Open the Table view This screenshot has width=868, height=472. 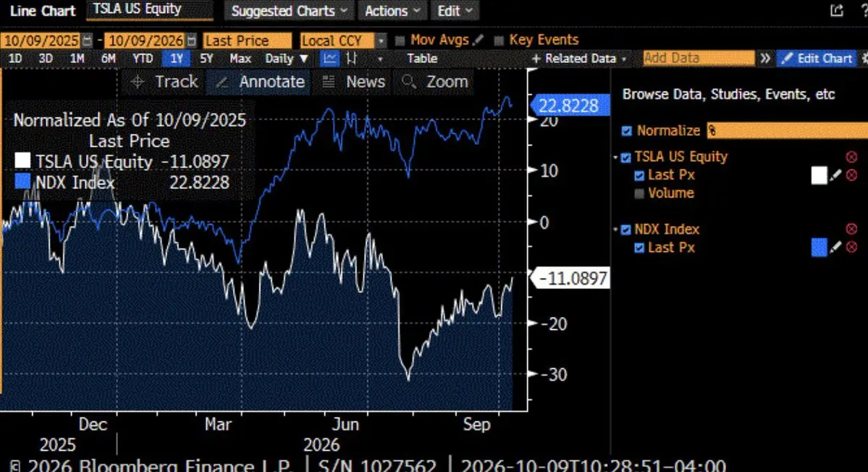pyautogui.click(x=422, y=58)
